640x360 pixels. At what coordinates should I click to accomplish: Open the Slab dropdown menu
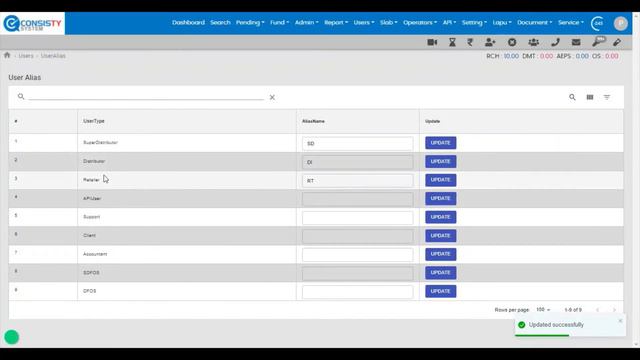pyautogui.click(x=389, y=22)
